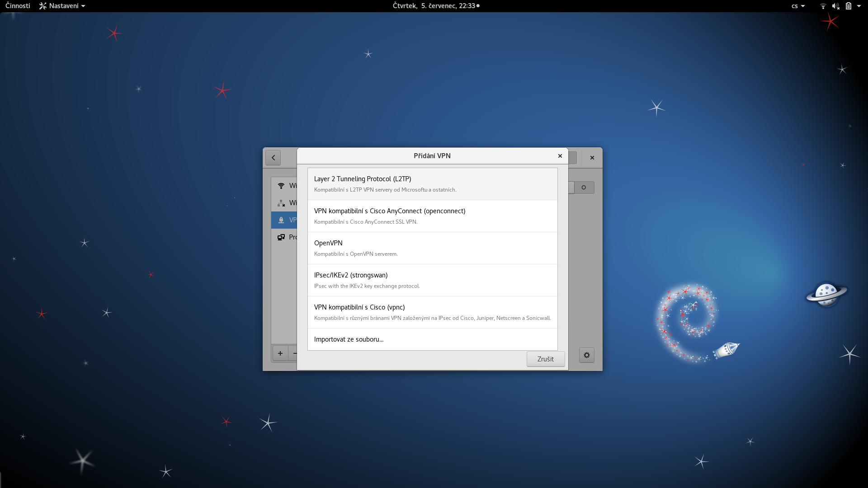Click the VPN lock icon in the sidebar
The width and height of the screenshot is (868, 488).
[x=281, y=220]
